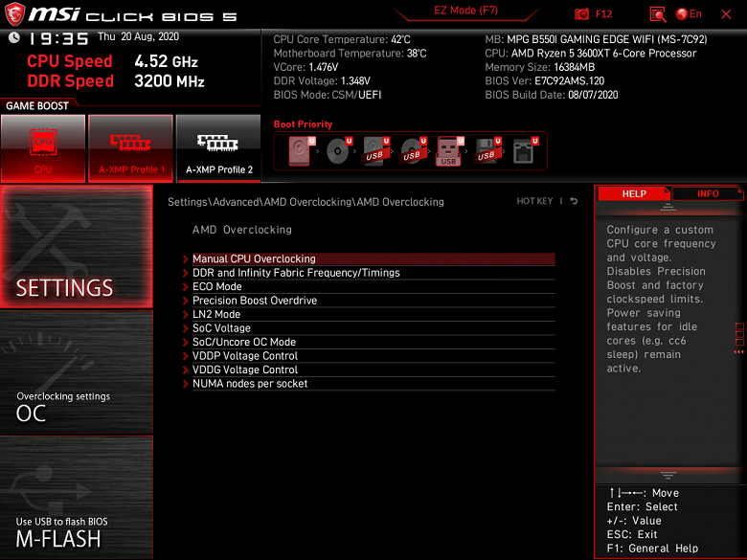Open the BIOS search magnifier icon

tap(658, 14)
